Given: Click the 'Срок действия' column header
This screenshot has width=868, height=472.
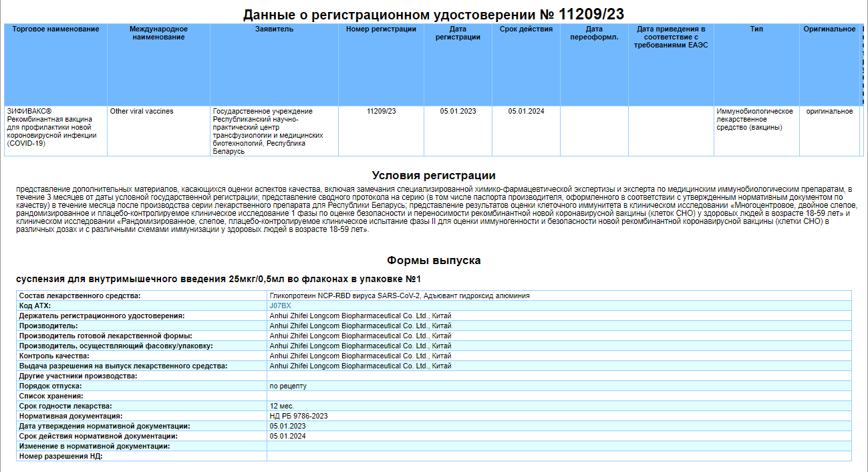Looking at the screenshot, I should (526, 29).
